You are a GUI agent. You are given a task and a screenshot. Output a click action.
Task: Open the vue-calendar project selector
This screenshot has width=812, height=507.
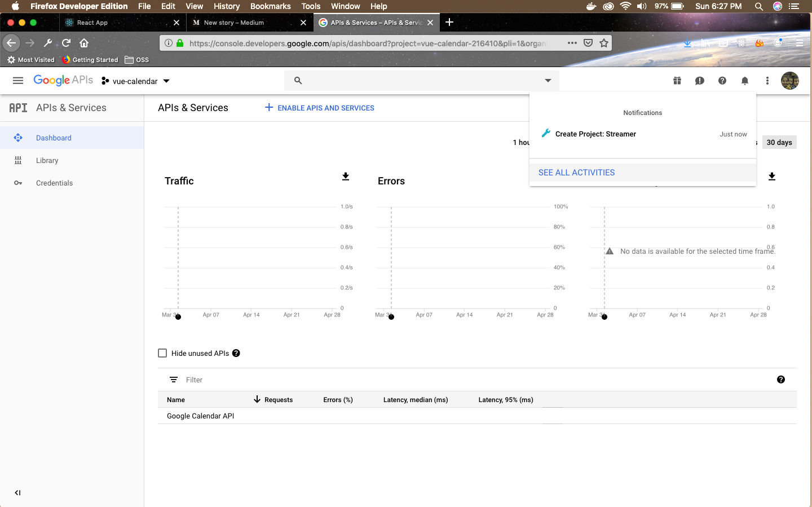click(135, 81)
